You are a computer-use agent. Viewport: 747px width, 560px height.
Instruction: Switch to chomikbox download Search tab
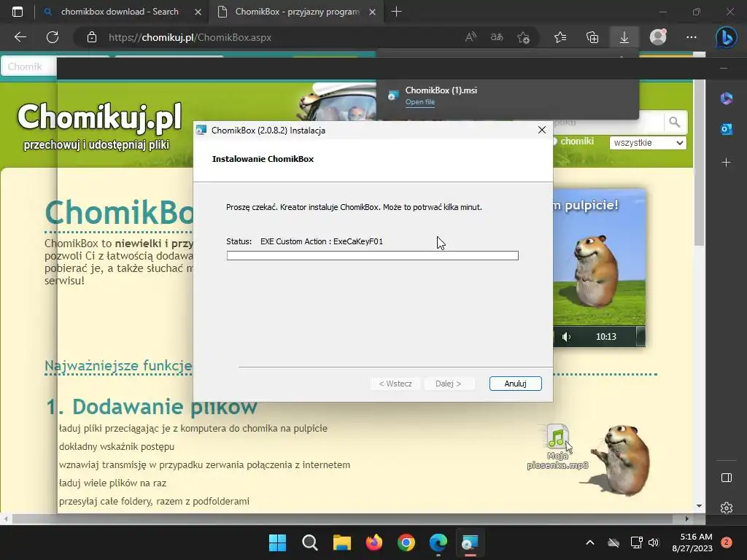[120, 12]
